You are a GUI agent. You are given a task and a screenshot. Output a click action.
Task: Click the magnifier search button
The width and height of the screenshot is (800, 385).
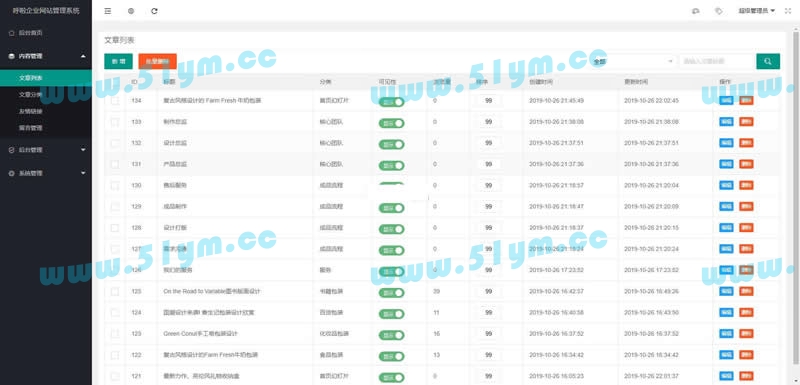768,61
